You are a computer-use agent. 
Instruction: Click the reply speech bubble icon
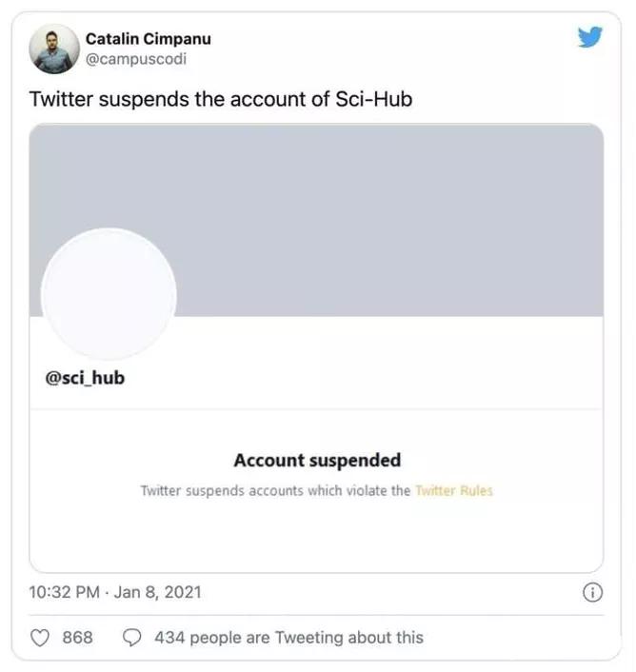[x=133, y=637]
